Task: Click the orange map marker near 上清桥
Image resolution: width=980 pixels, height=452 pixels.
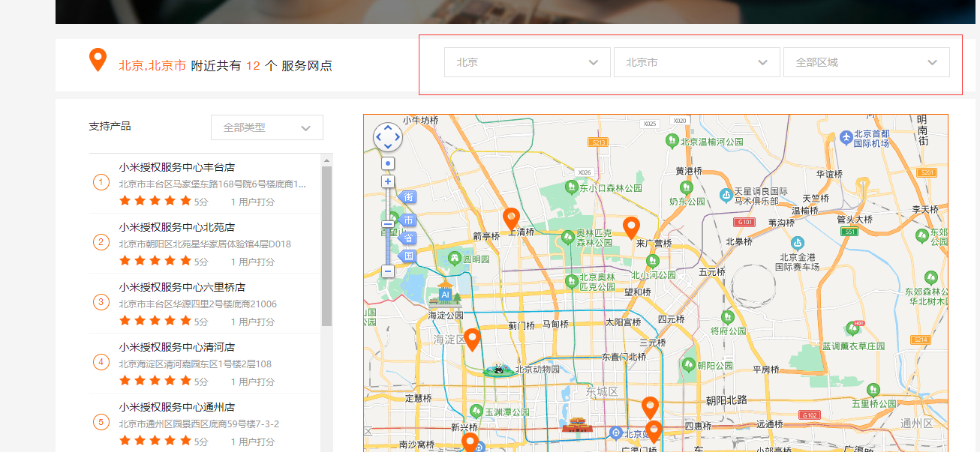Action: [511, 218]
